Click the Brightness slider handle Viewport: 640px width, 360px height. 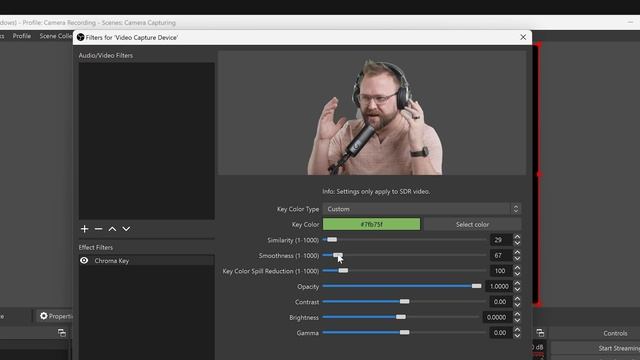pyautogui.click(x=401, y=317)
